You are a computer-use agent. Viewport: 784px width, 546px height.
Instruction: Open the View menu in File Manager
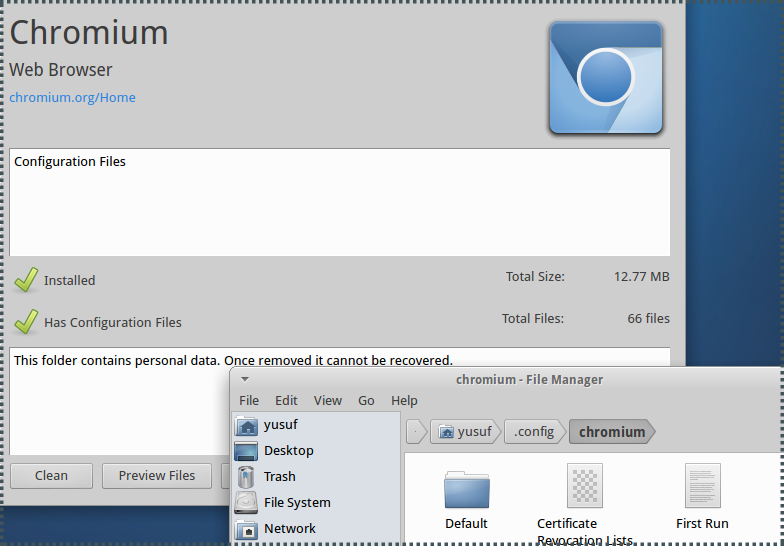[x=328, y=400]
